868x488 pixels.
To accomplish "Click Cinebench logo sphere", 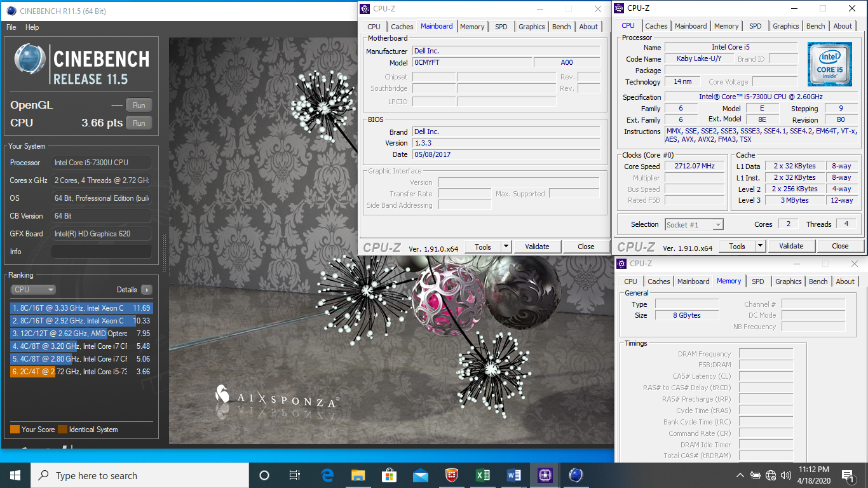I will 30,60.
